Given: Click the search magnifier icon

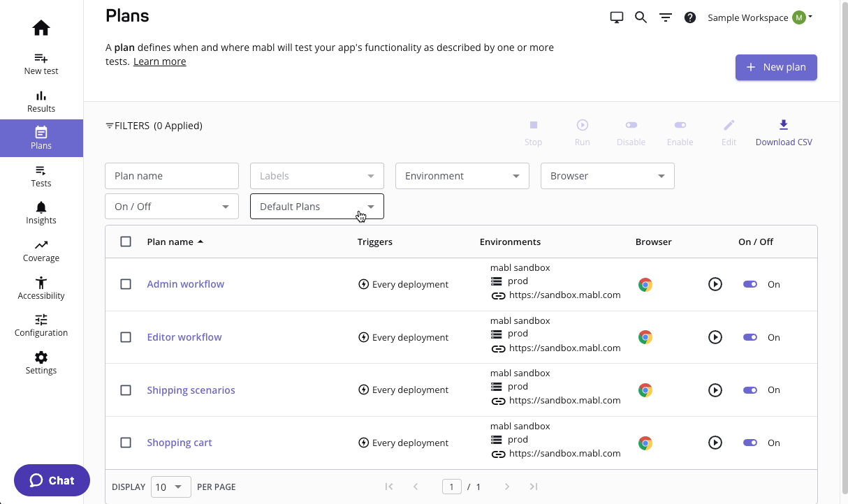Looking at the screenshot, I should coord(641,17).
